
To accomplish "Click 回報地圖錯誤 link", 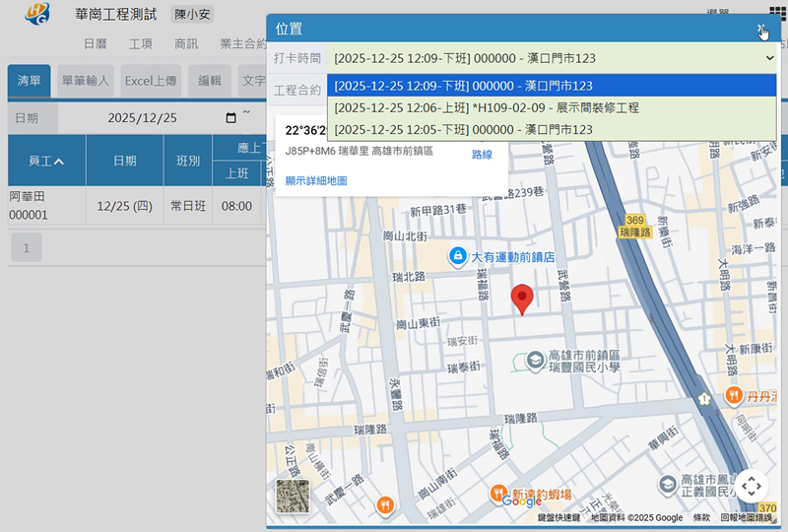I will (746, 518).
